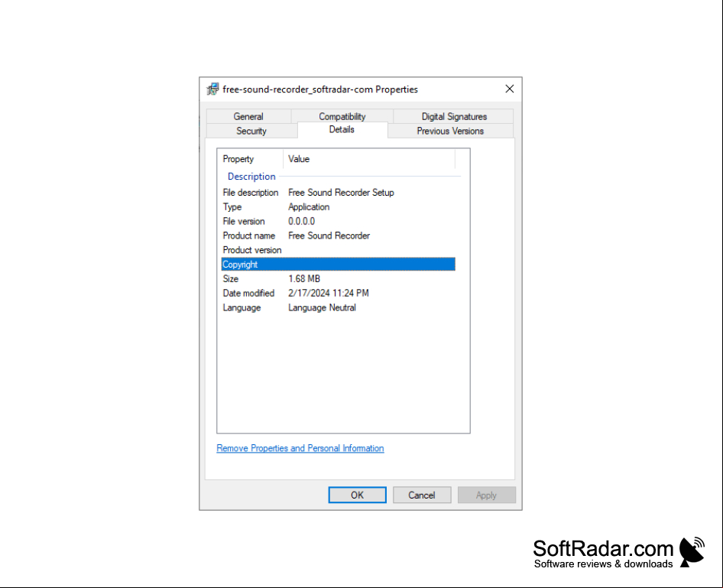Image resolution: width=723 pixels, height=588 pixels.
Task: Select the File description row
Action: [x=338, y=193]
